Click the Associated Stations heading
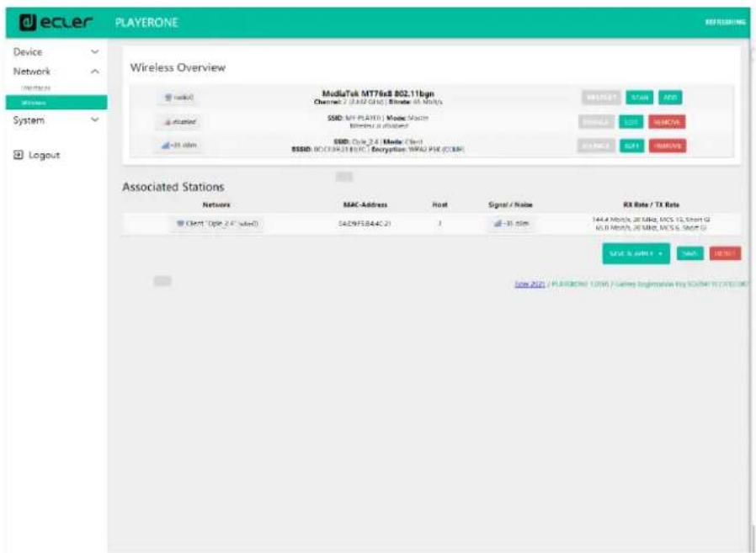756x553 pixels. (173, 187)
